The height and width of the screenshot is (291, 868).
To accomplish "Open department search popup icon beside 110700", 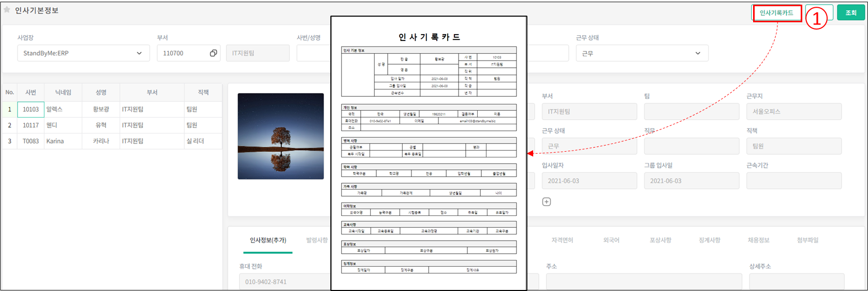I will (x=213, y=53).
